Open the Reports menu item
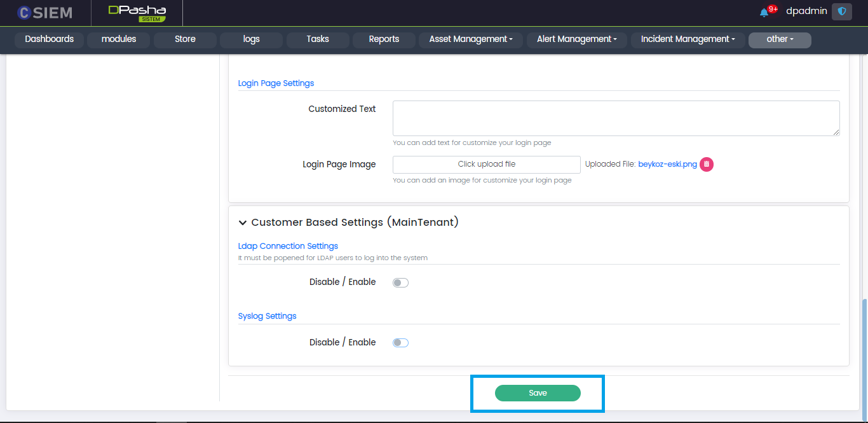Image resolution: width=868 pixels, height=423 pixels. click(x=384, y=39)
